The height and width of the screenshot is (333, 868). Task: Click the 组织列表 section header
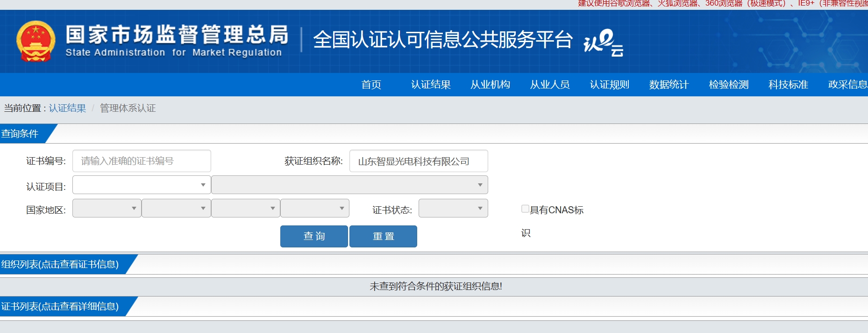60,264
